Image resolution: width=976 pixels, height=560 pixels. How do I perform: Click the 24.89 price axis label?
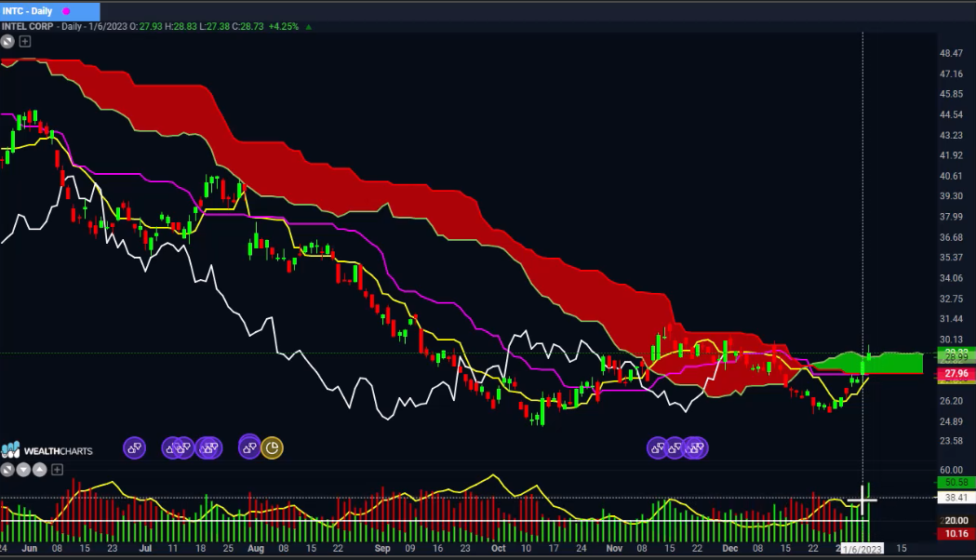coord(951,421)
